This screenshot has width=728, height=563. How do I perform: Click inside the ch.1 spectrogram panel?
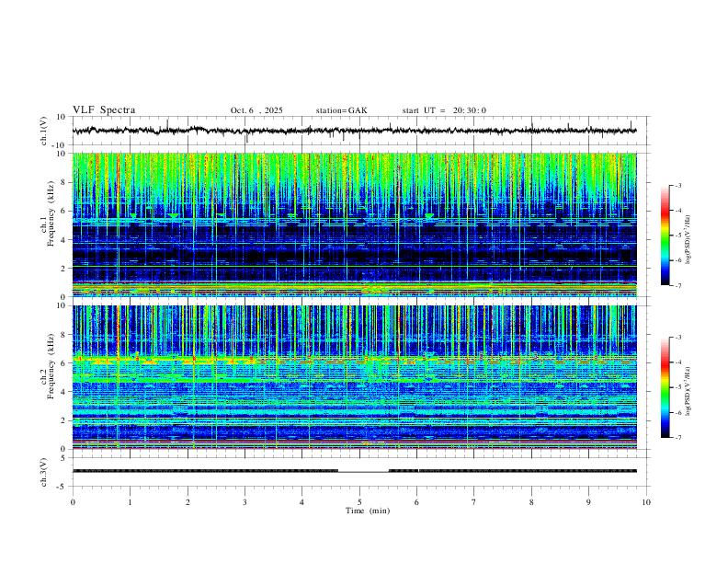click(x=355, y=224)
